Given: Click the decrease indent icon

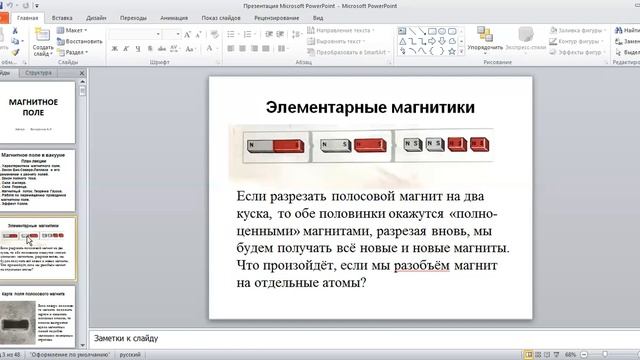Looking at the screenshot, I should pos(269,34).
